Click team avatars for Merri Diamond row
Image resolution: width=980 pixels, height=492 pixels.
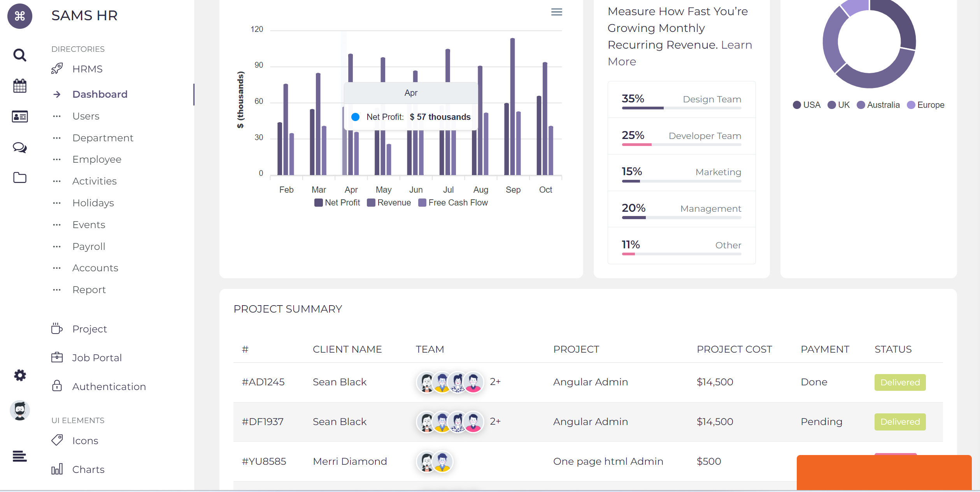435,461
